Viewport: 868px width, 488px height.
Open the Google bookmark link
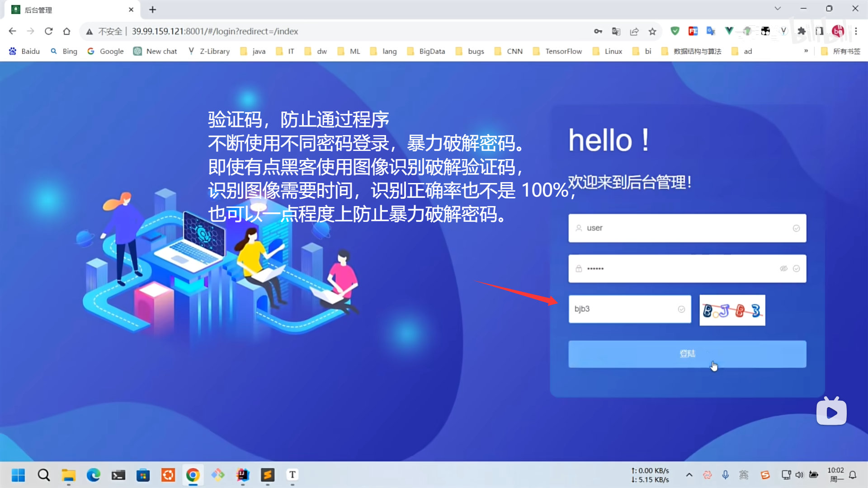(106, 51)
